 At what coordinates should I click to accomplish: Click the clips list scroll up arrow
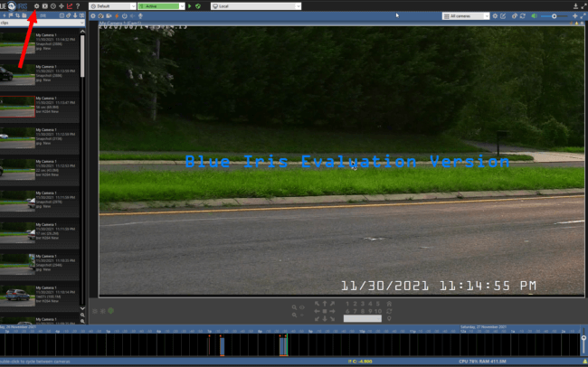(82, 32)
